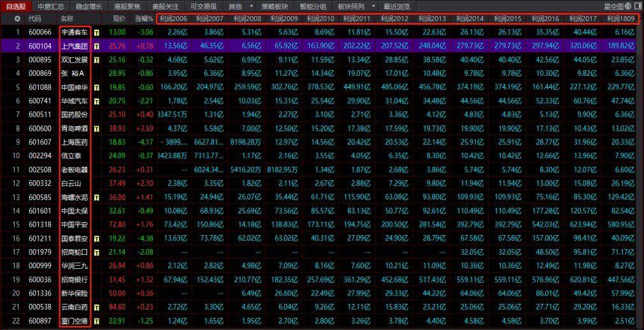The width and height of the screenshot is (644, 330).
Task: Click the yellow T marker beside 宇通客车
Action: click(x=97, y=32)
